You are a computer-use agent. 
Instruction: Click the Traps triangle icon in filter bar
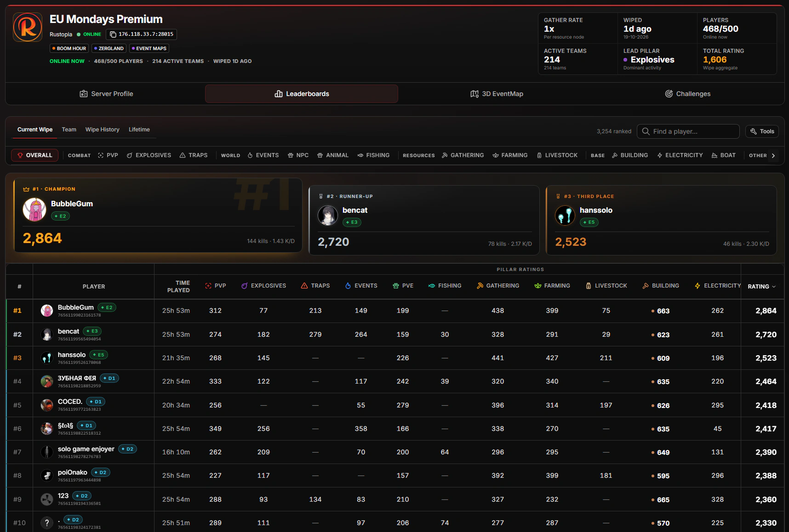coord(183,155)
